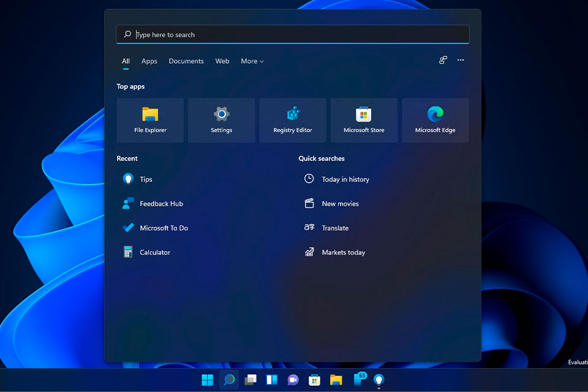Open Settings from Top apps
Image resolution: width=588 pixels, height=392 pixels.
[221, 120]
